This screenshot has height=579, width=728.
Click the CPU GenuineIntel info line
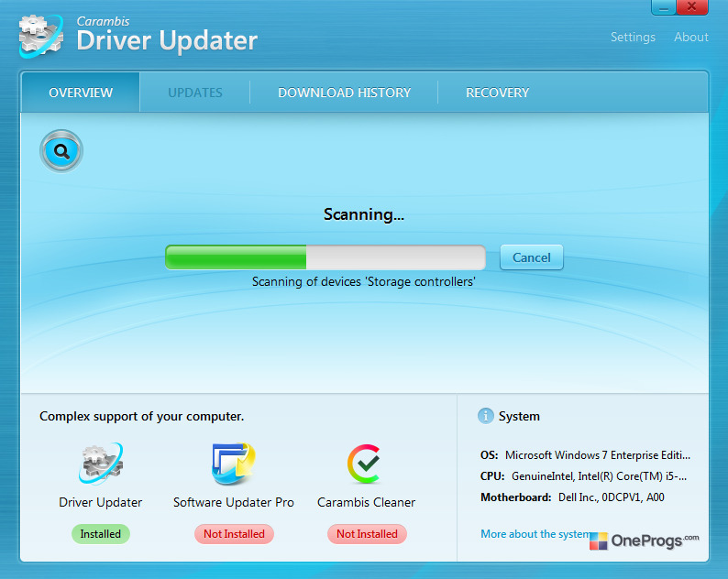click(x=584, y=476)
